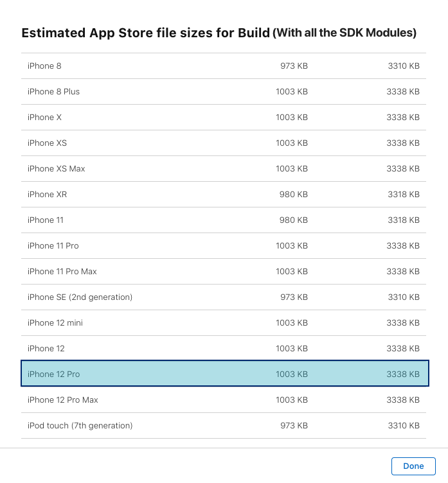Click iPhone SE (2nd generation) label

pos(80,297)
